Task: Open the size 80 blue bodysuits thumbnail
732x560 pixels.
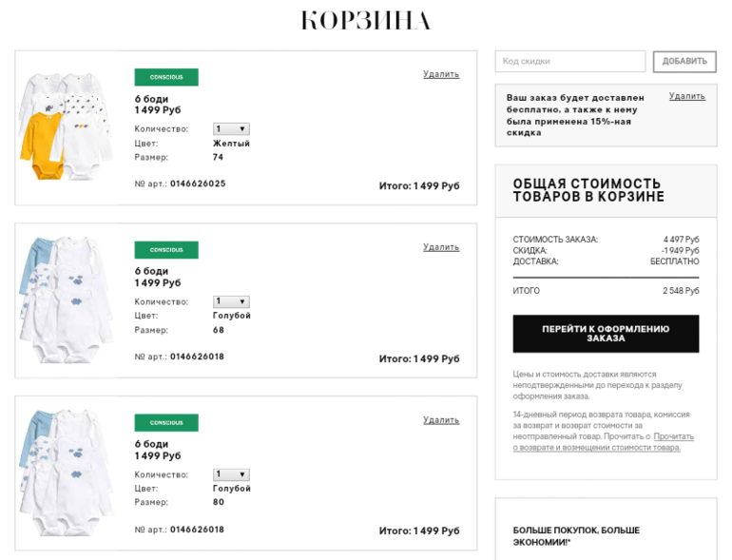Action: pos(66,473)
